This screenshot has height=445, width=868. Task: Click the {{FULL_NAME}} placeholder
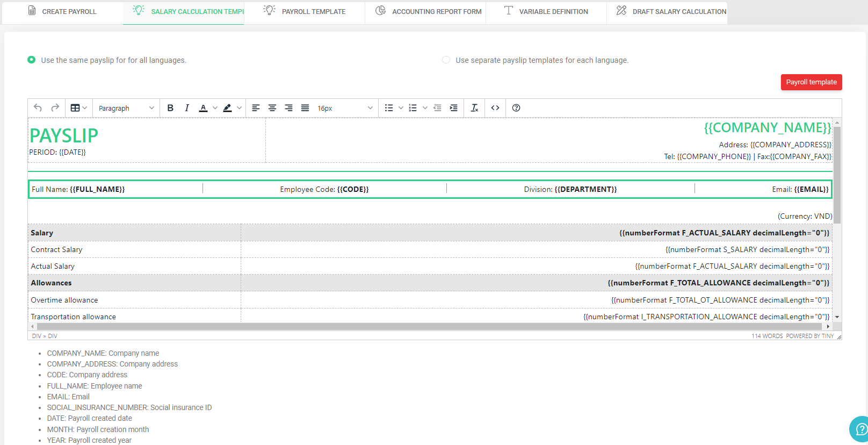coord(97,189)
